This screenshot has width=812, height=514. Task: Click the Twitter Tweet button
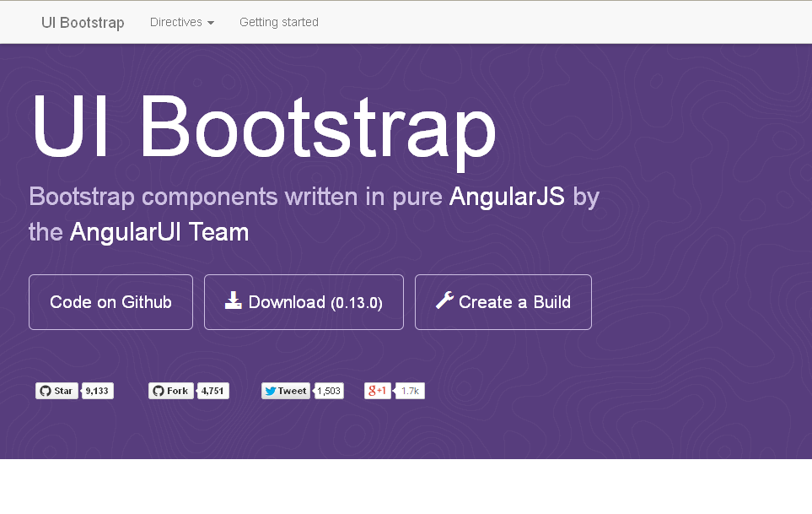coord(285,391)
